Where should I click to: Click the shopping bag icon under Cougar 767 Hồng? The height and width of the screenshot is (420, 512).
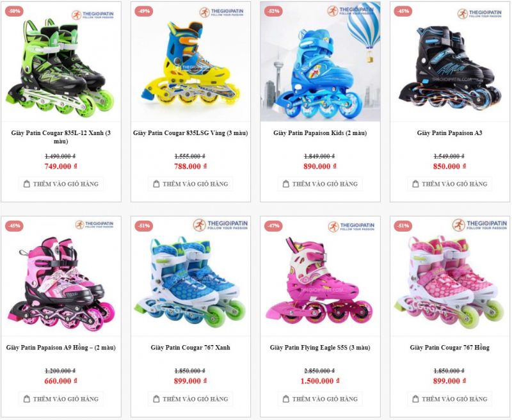click(415, 399)
